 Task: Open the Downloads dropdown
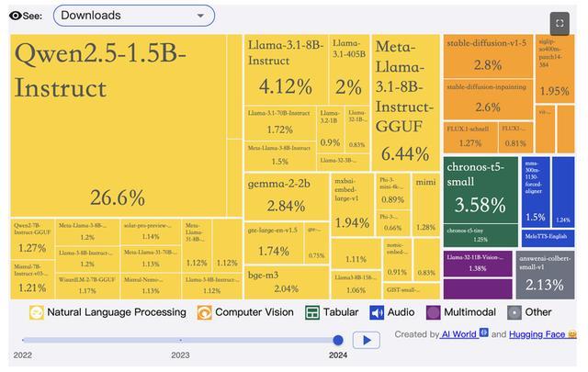point(133,16)
